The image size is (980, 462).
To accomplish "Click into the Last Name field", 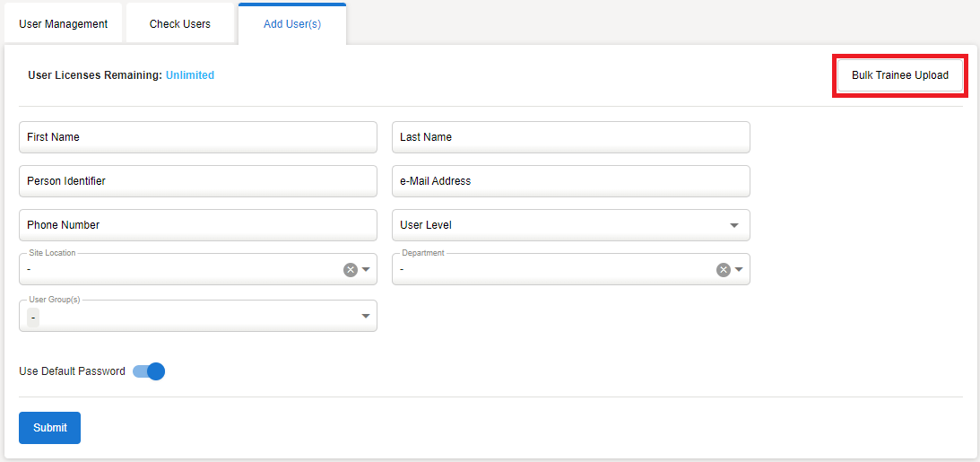I will pyautogui.click(x=570, y=137).
